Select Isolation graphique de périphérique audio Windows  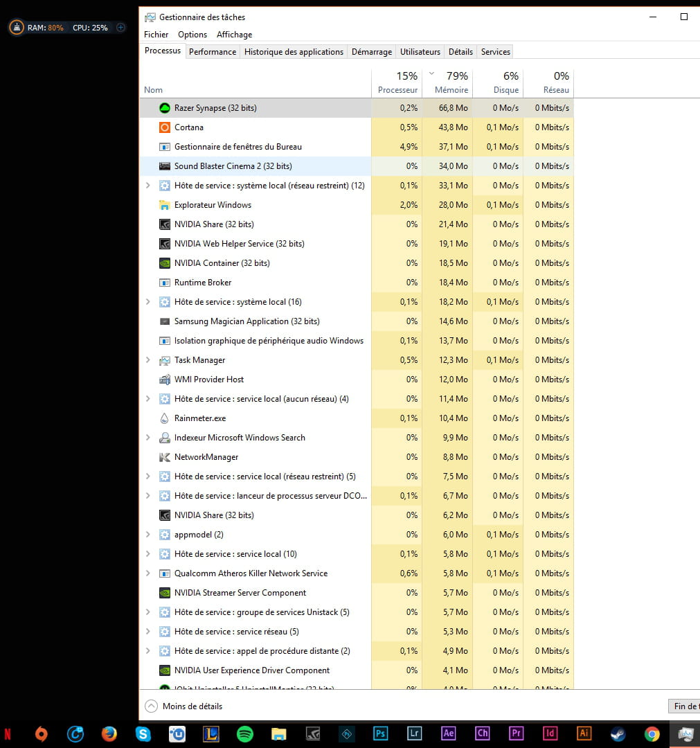coord(356,341)
